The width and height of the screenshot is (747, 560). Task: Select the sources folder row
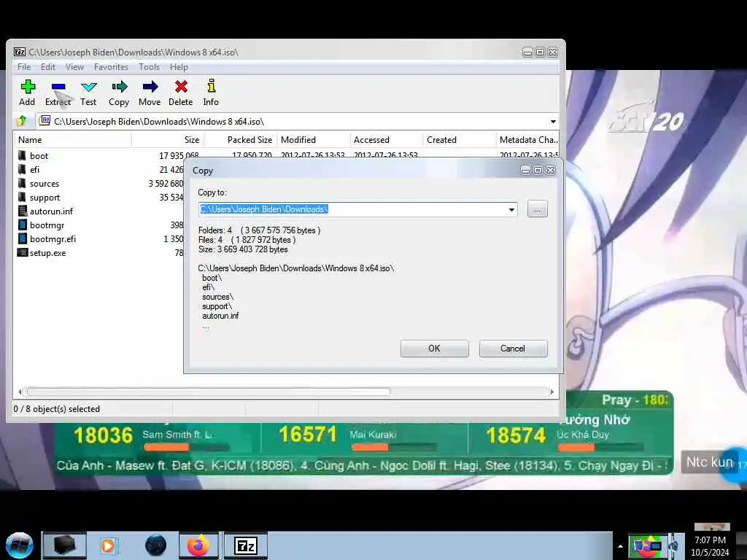pyautogui.click(x=44, y=184)
